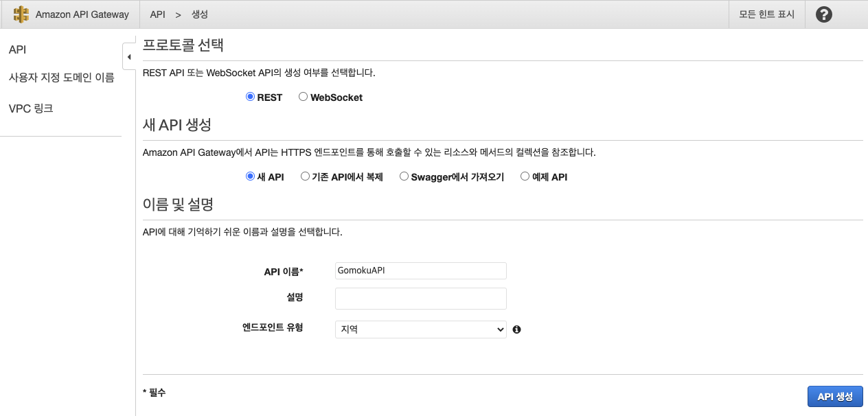The width and height of the screenshot is (868, 416).
Task: Select the REST protocol radio button
Action: pos(250,97)
